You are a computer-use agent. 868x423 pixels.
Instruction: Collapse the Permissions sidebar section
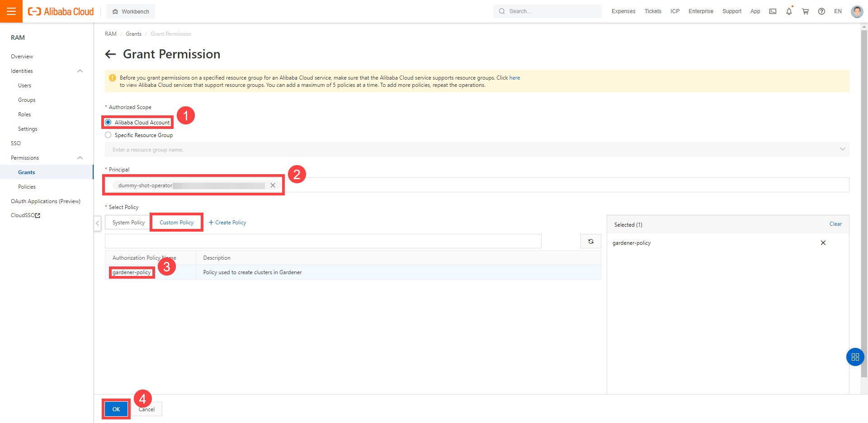(80, 158)
